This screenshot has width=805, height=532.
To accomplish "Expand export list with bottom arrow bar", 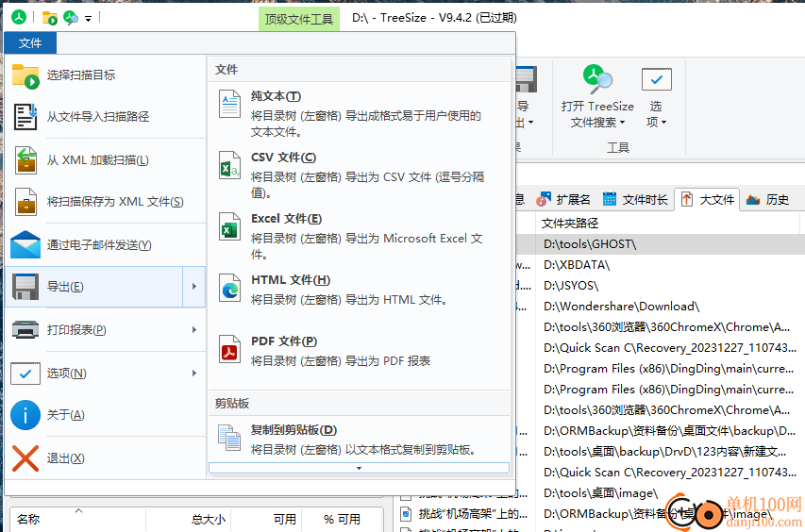I will pos(359,468).
